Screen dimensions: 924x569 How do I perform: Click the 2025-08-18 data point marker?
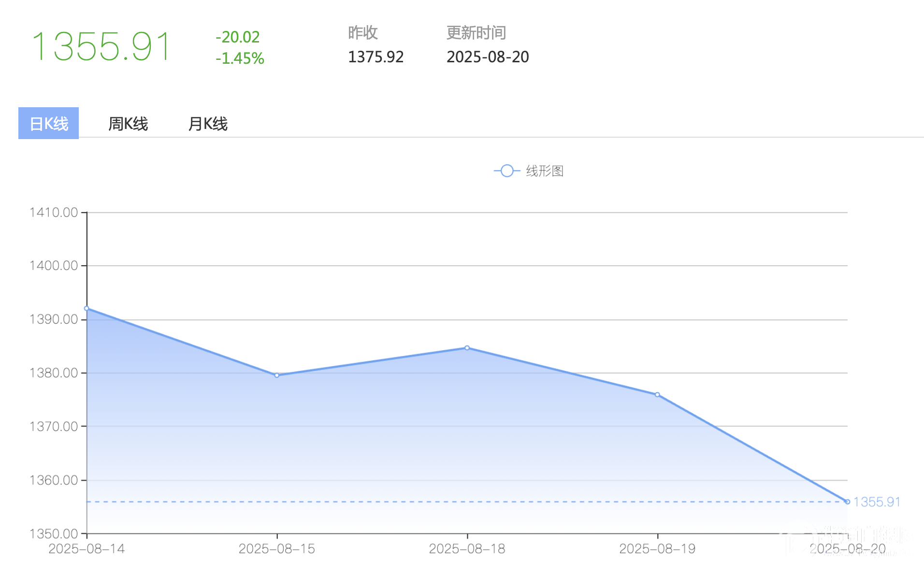(467, 348)
